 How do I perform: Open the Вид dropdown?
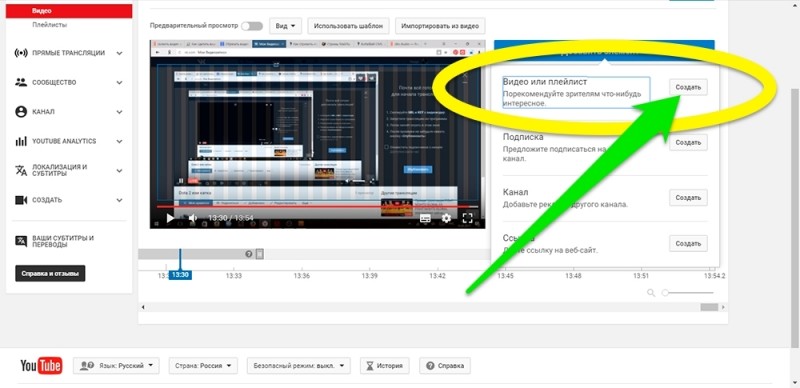pos(285,26)
